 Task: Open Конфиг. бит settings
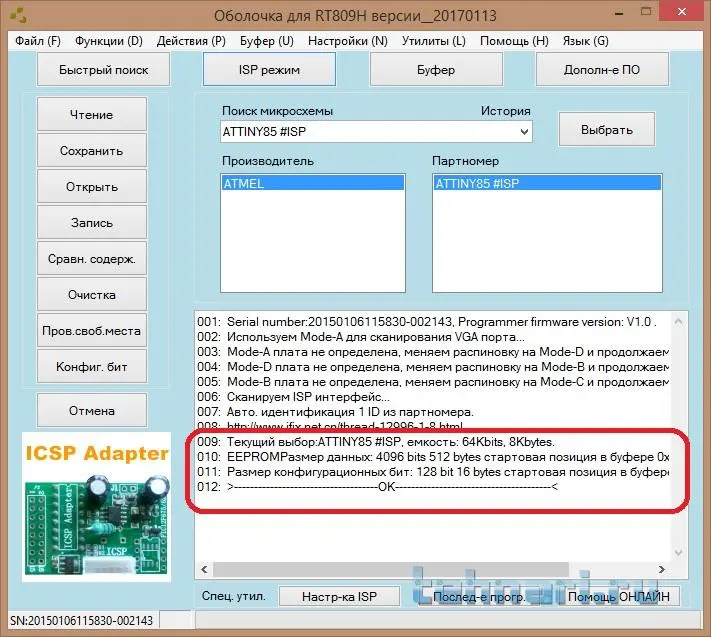coord(92,366)
